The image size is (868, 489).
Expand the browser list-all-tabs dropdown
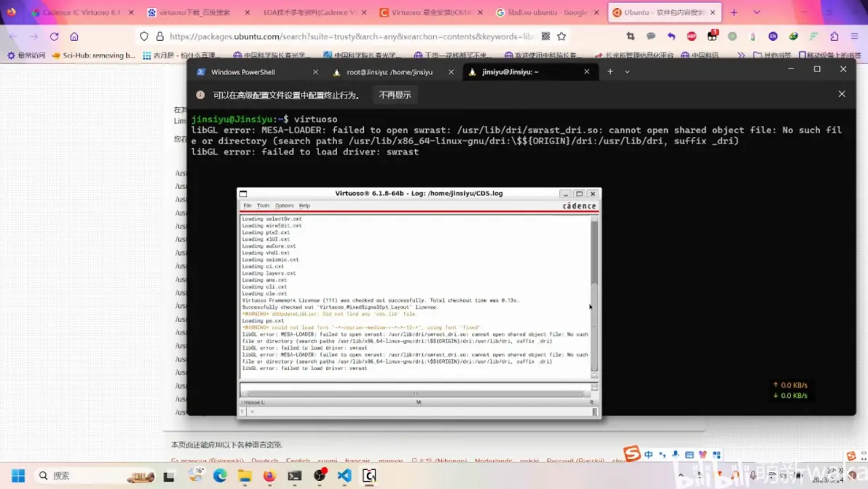[757, 12]
